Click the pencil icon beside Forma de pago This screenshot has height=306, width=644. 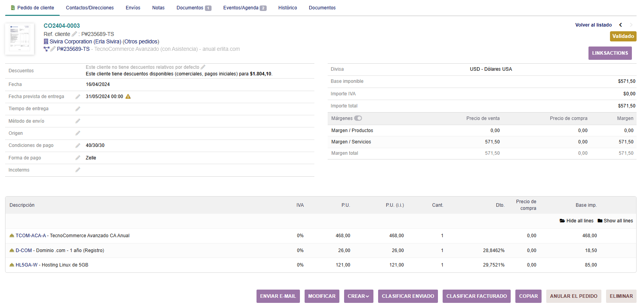(x=78, y=158)
